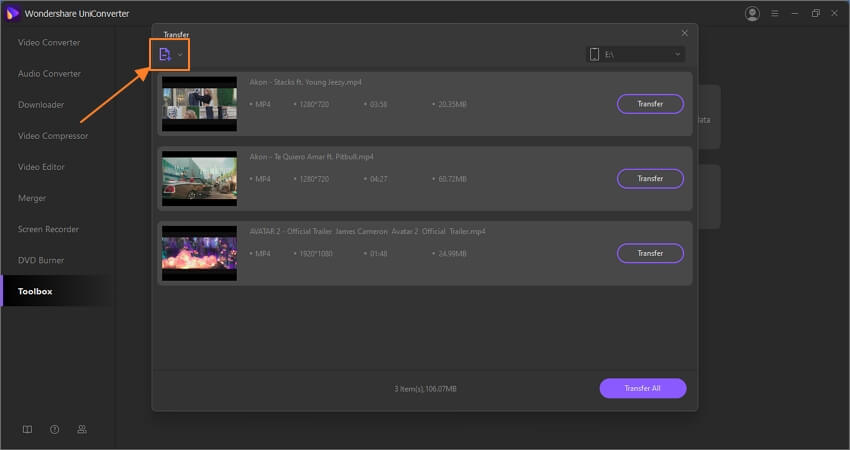Click the Transfer All button

(643, 388)
